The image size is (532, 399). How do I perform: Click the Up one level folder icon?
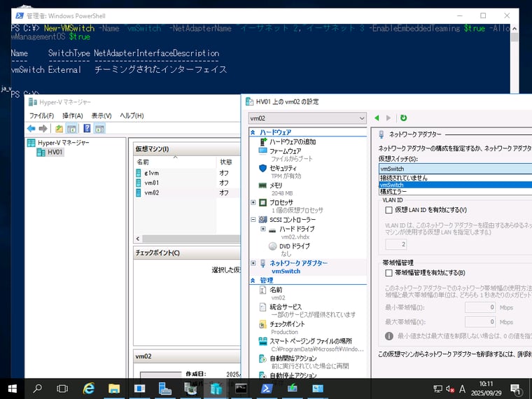(59, 129)
